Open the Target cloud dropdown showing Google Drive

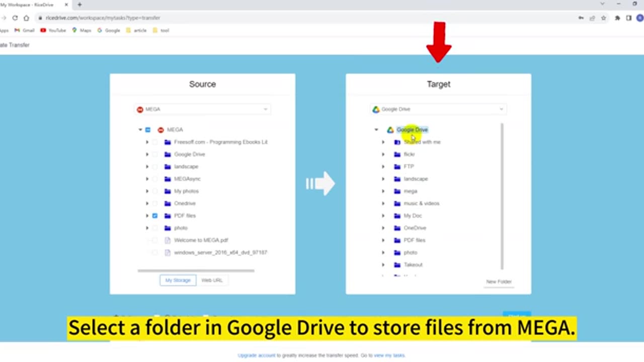click(x=438, y=109)
